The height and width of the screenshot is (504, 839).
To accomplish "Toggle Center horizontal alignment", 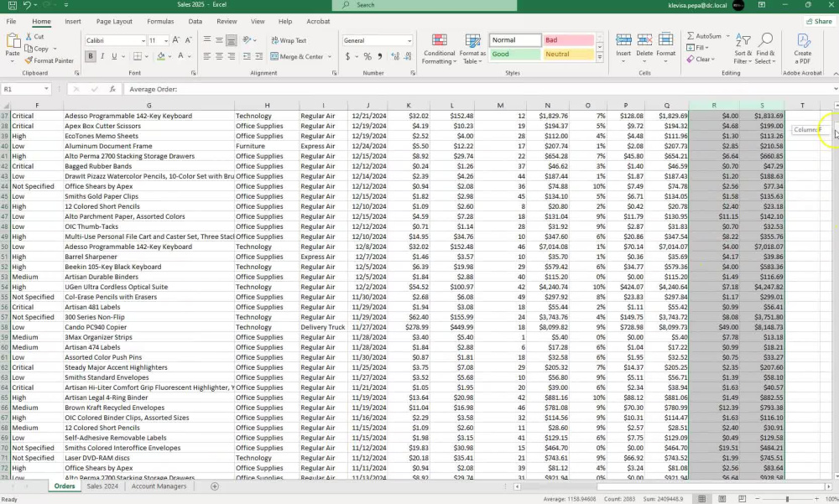I will point(219,56).
